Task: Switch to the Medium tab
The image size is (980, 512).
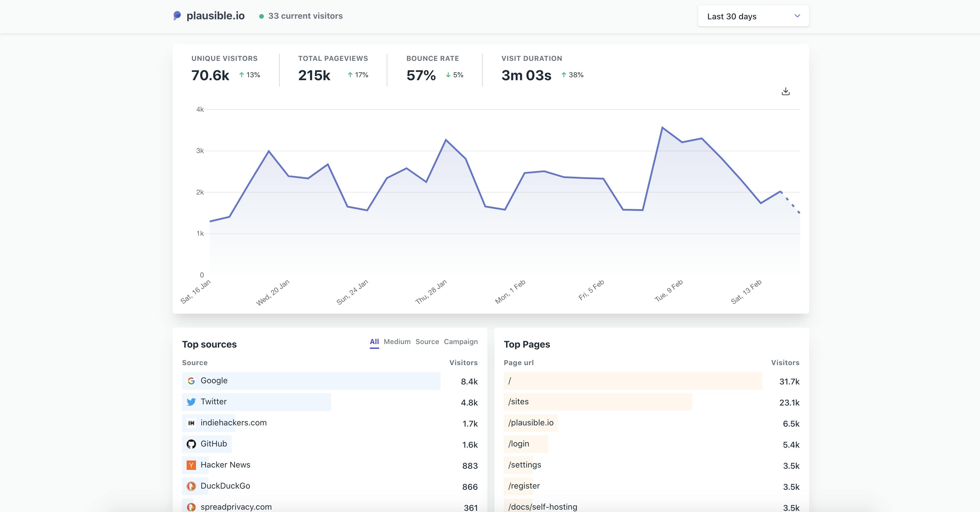Action: (x=397, y=342)
